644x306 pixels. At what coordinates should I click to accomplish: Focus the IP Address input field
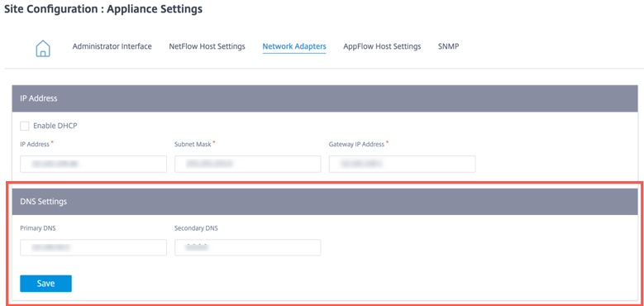click(x=93, y=164)
